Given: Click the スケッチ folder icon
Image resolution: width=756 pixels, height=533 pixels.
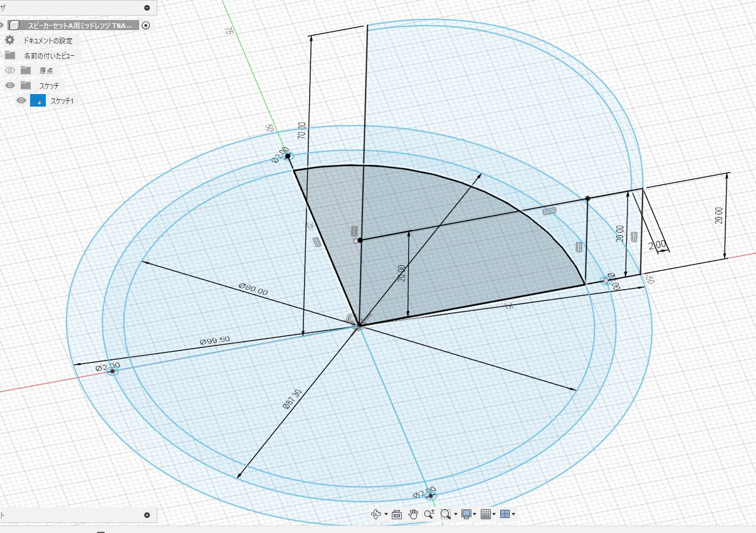Looking at the screenshot, I should pos(26,85).
